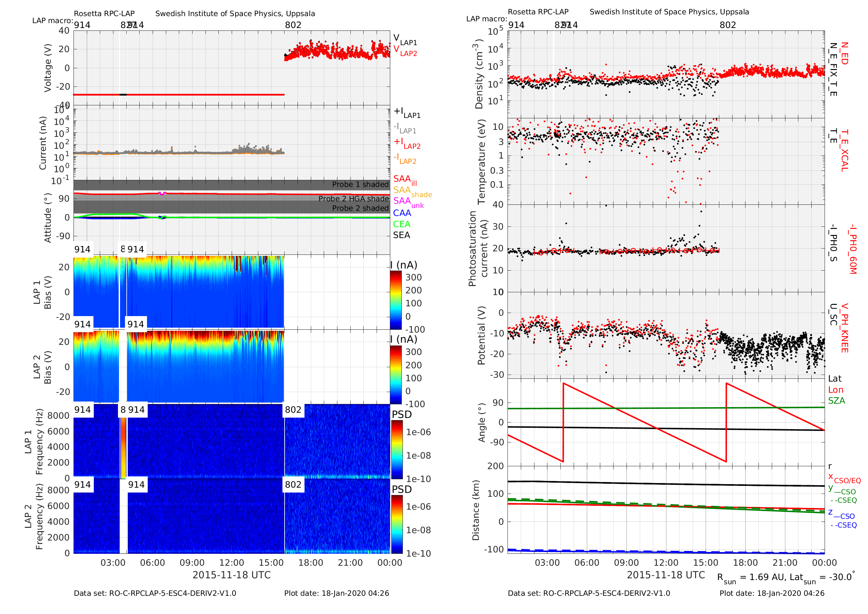Select the SAA_shade legend entry

(x=412, y=191)
